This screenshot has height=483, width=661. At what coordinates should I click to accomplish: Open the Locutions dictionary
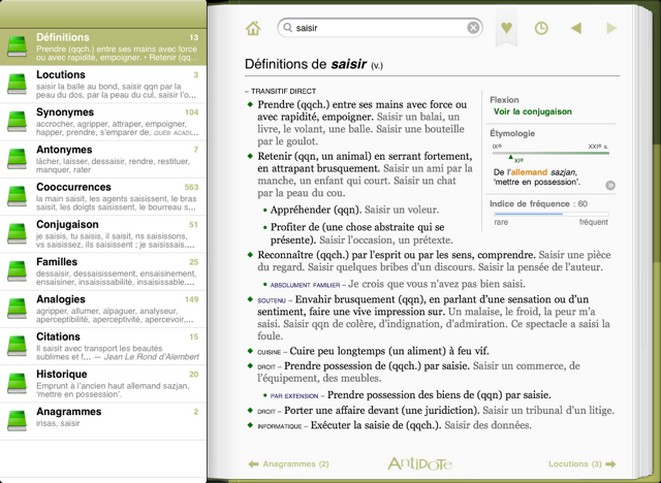tap(103, 84)
